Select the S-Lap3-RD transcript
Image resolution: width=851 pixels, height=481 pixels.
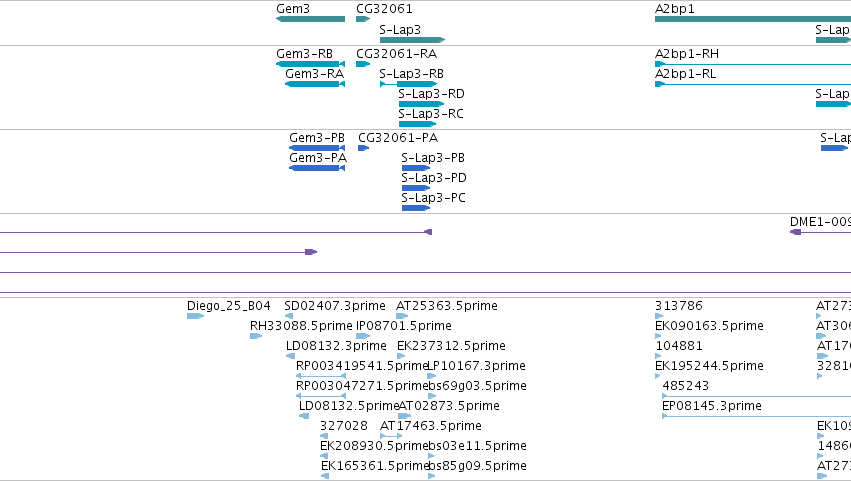coord(421,104)
